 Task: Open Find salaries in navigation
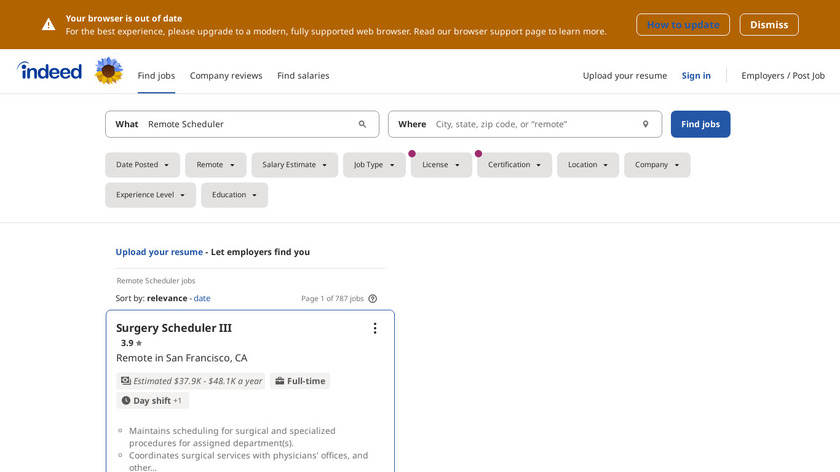pos(303,75)
